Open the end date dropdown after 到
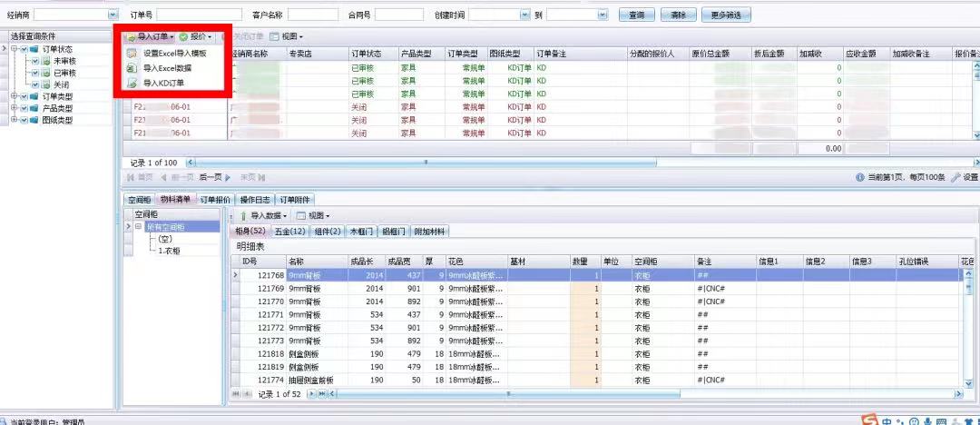Viewport: 980px width, 425px height. click(x=602, y=14)
